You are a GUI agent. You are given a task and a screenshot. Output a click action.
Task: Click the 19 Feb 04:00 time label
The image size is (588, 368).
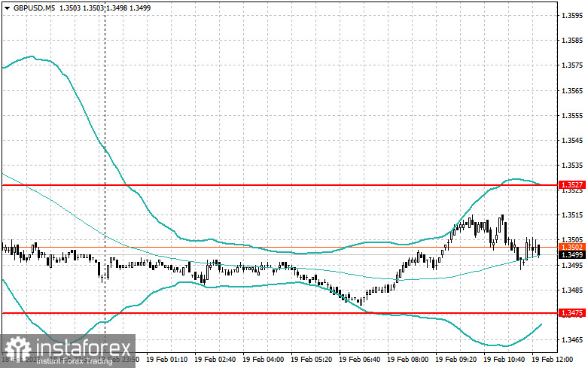tap(264, 360)
